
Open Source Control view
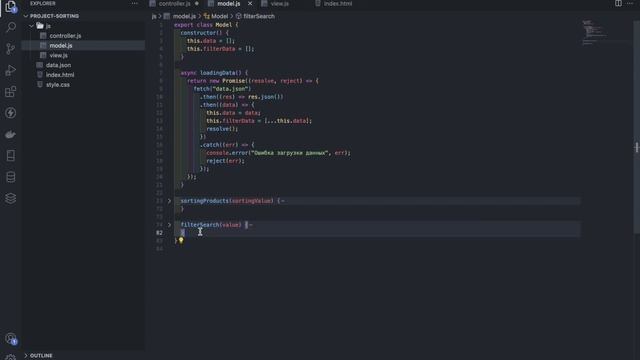[11, 49]
